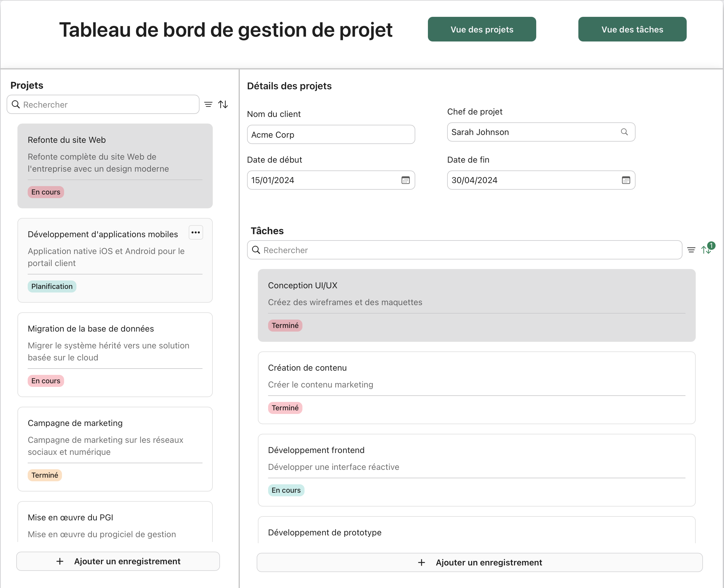The width and height of the screenshot is (724, 588).
Task: Select the Migration de la base de données project card
Action: (115, 355)
